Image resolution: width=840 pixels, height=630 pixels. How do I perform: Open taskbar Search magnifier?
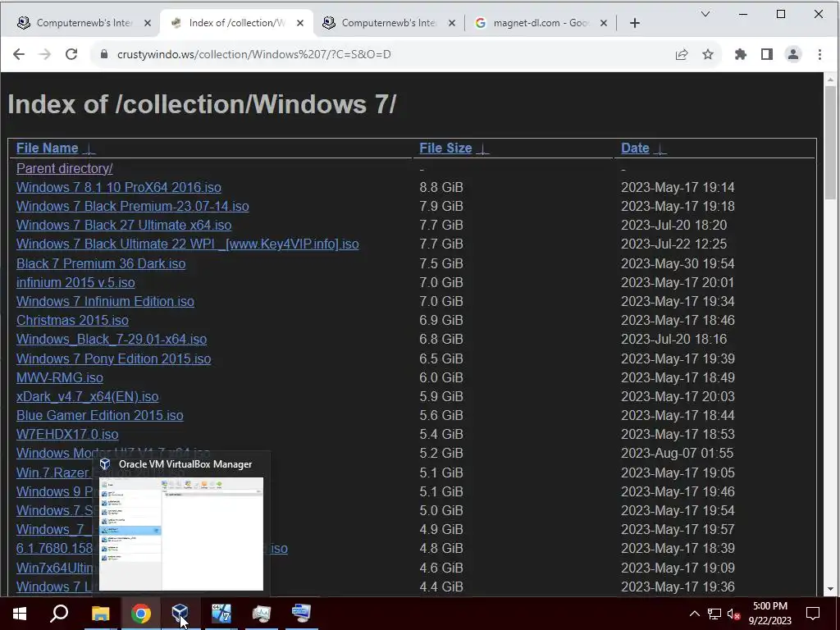[59, 614]
